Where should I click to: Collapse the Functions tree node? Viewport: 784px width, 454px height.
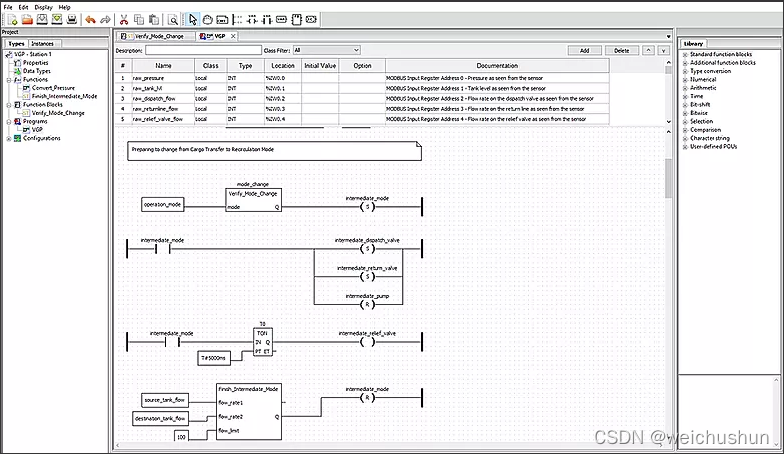pyautogui.click(x=8, y=80)
